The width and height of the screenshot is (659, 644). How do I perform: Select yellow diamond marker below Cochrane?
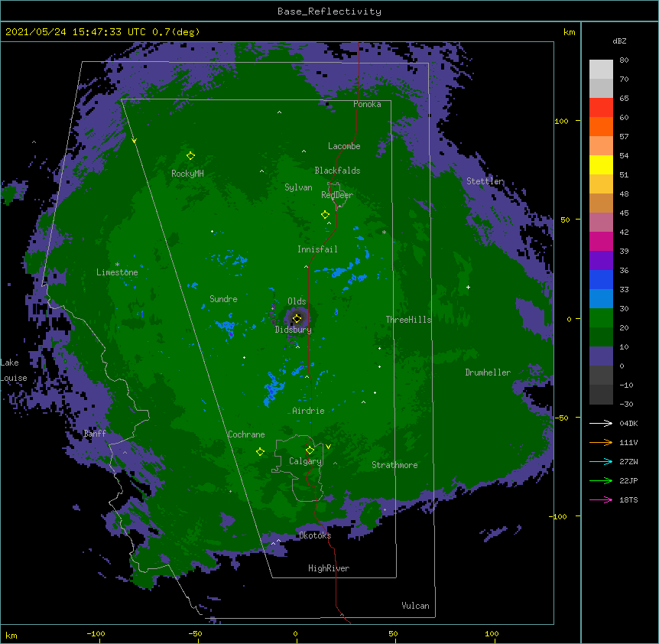point(260,452)
